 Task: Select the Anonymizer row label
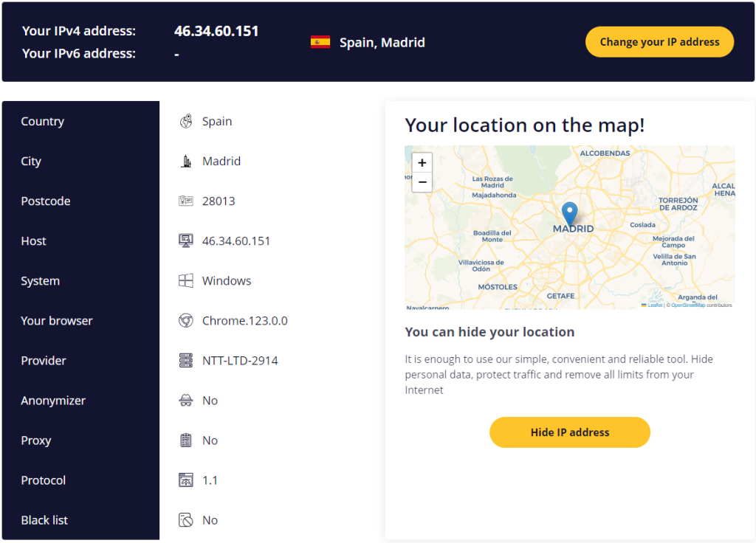[x=53, y=401]
